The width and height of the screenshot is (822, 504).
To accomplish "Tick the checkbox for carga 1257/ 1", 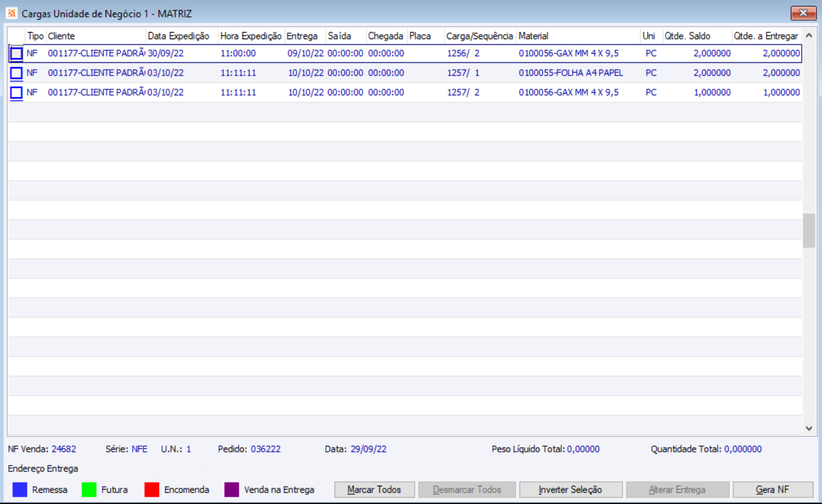I will coord(16,73).
